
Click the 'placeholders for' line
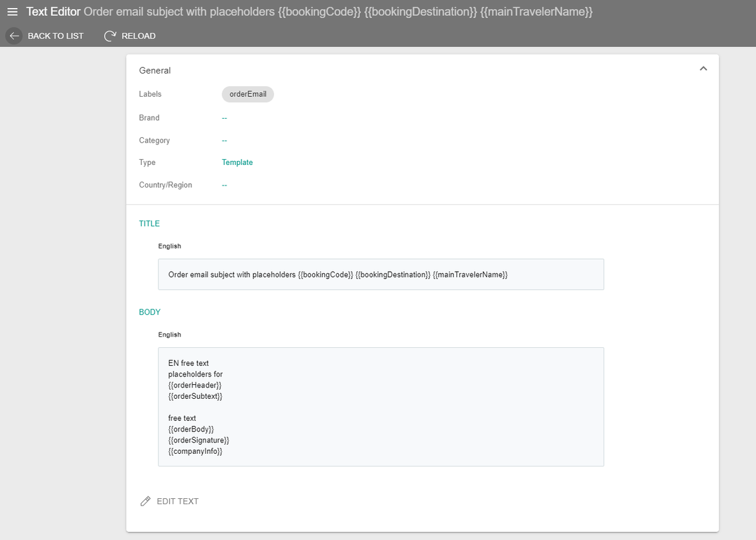195,374
